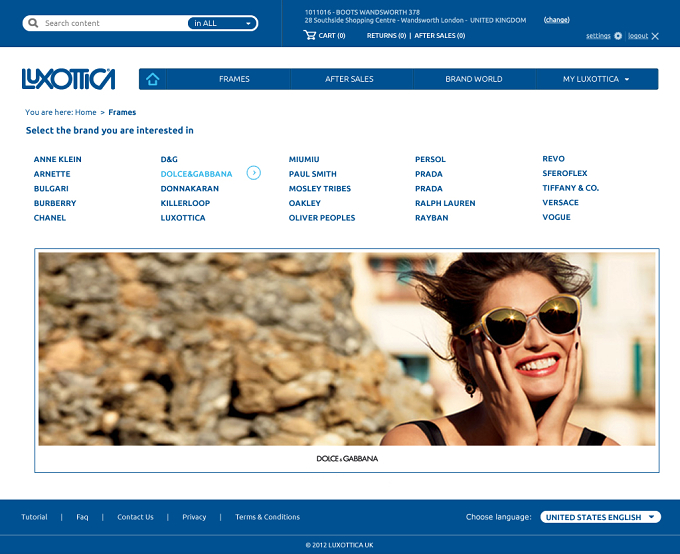The height and width of the screenshot is (554, 680).
Task: Open the language selector United States English
Action: (601, 517)
